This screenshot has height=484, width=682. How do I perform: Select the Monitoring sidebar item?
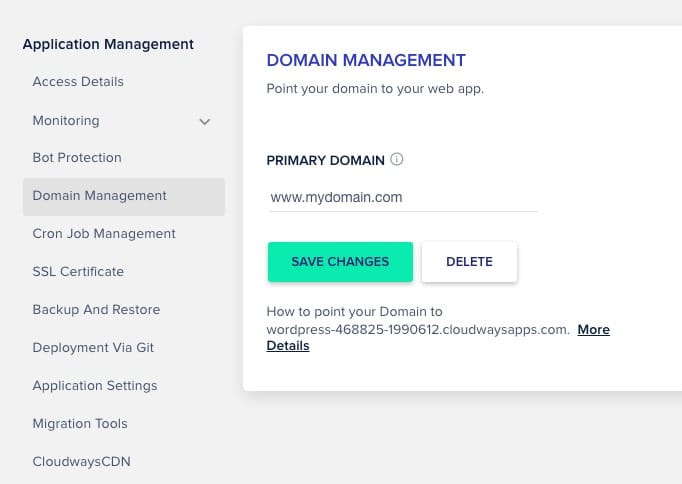[66, 120]
